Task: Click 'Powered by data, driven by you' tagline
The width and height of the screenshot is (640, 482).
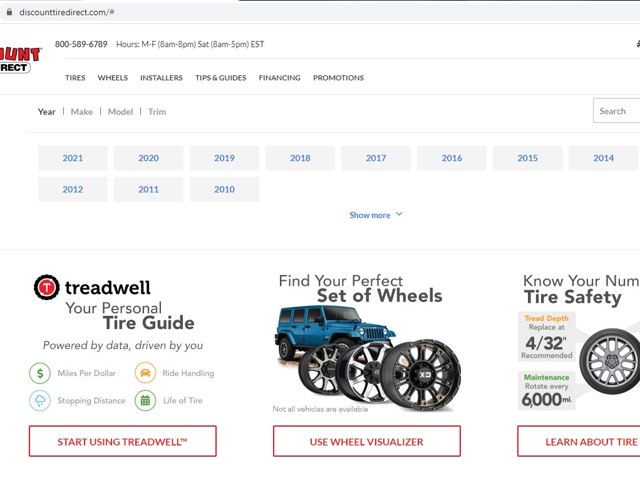Action: click(x=123, y=345)
